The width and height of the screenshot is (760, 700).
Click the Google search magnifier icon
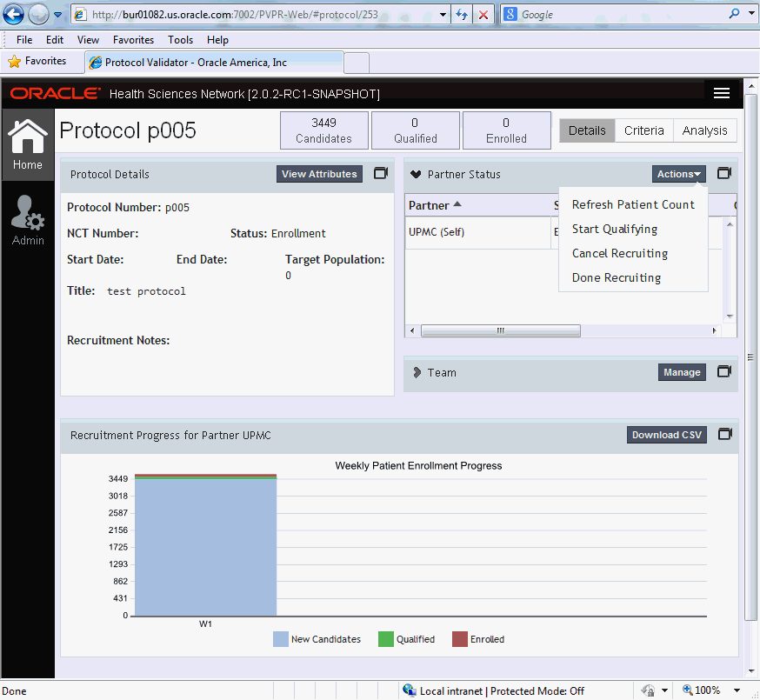(734, 14)
